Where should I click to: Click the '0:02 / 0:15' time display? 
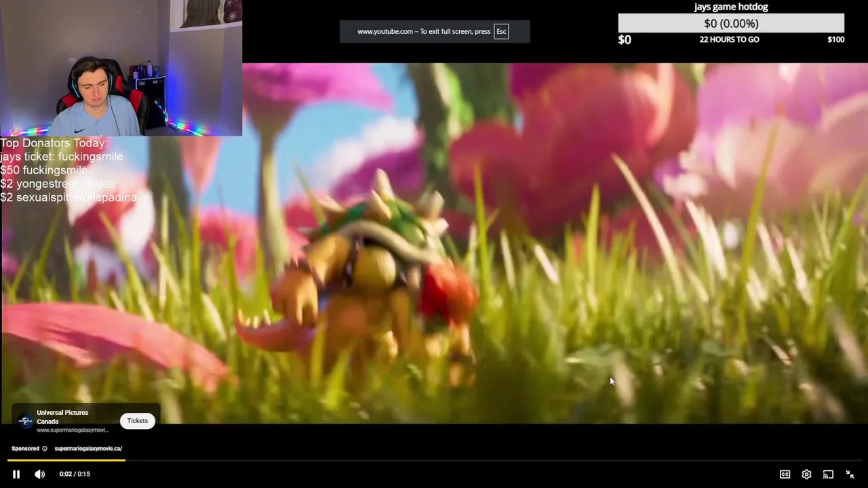[x=75, y=474]
